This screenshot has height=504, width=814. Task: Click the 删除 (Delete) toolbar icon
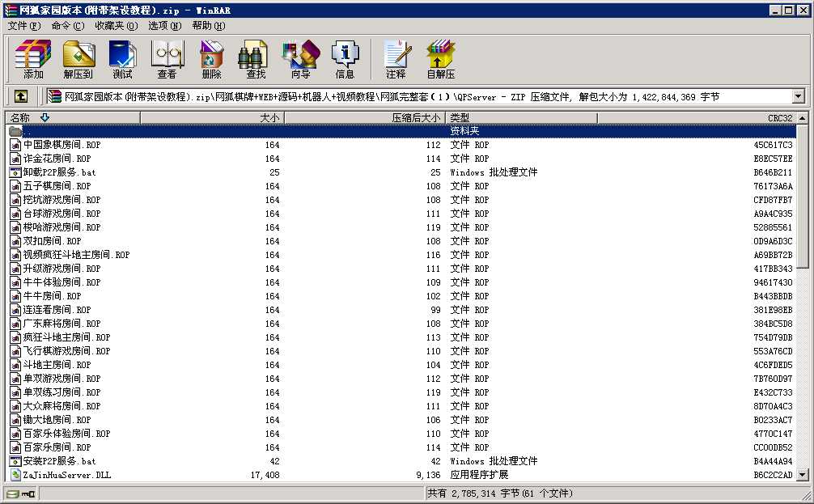click(211, 60)
